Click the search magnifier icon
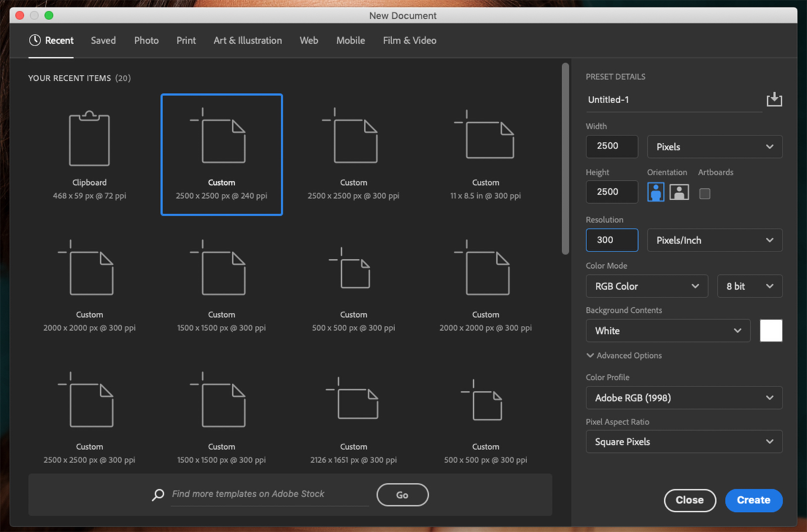 click(158, 495)
